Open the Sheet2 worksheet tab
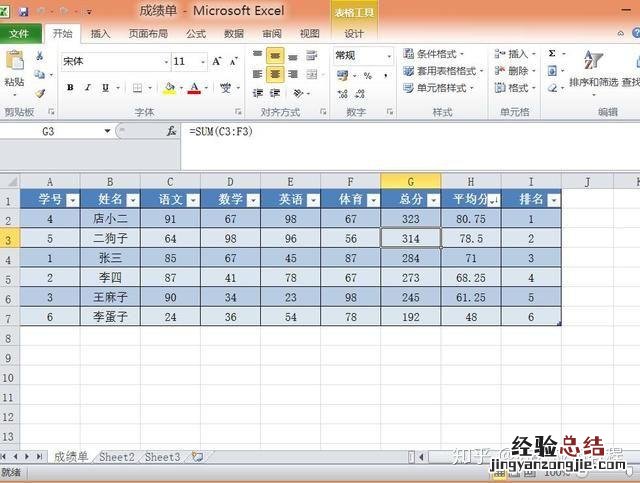Screen dimensions: 640x483 [116, 456]
